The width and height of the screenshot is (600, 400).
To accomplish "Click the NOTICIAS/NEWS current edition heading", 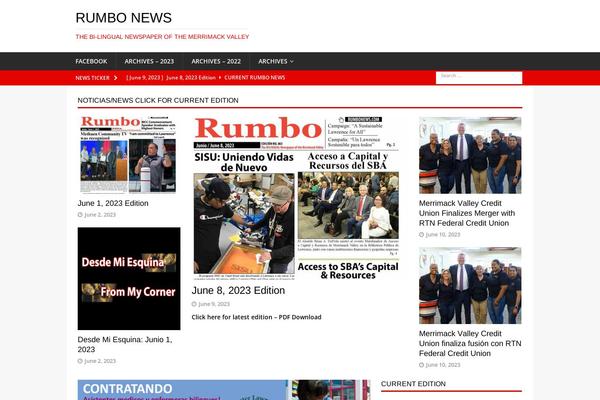I will click(x=158, y=100).
